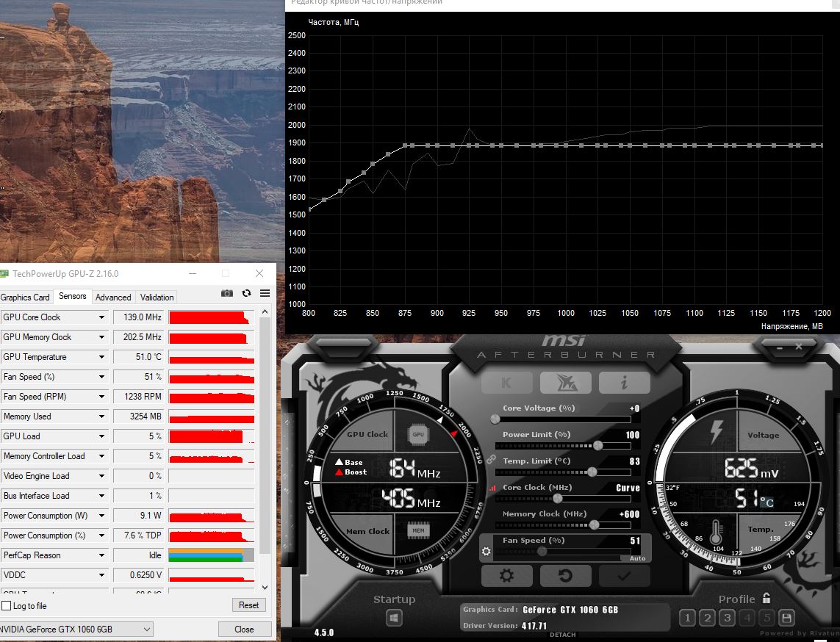Toggle fan speed Auto mode

(637, 558)
